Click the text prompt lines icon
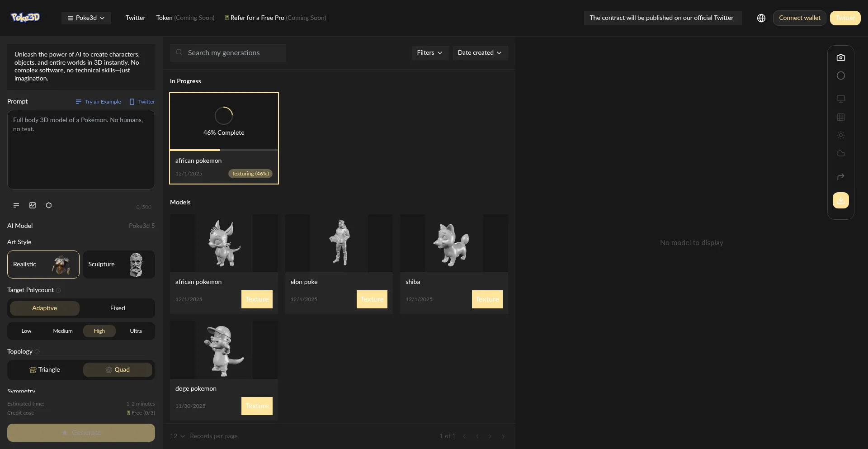868x449 pixels. click(16, 205)
